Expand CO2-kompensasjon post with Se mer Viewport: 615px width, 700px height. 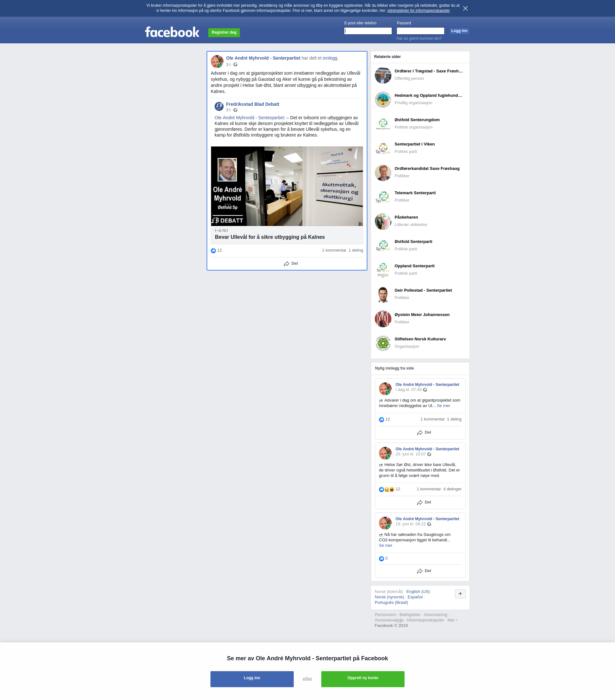[x=385, y=546]
